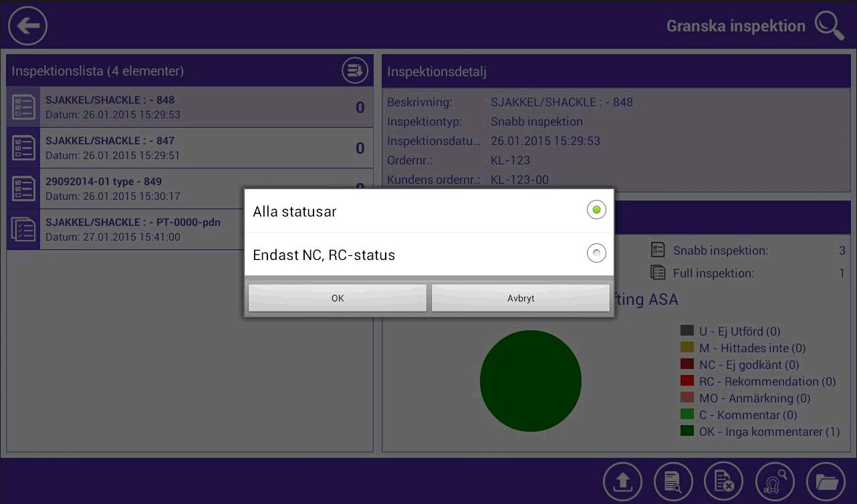Screen dimensions: 857x504
Task: Tap the pink 'MO - Anmärkning' swatch
Action: point(687,398)
